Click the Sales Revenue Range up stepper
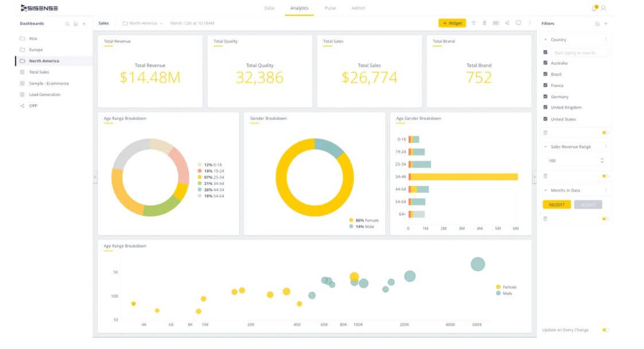The height and width of the screenshot is (349, 644). pyautogui.click(x=602, y=158)
